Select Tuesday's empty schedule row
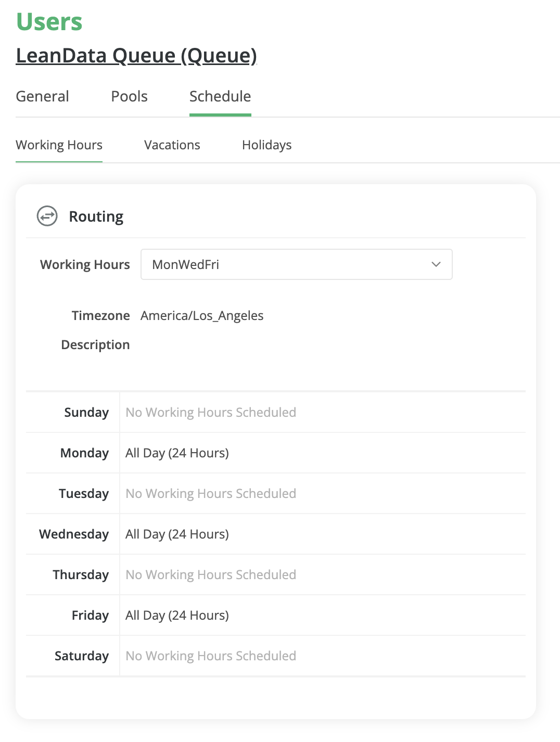This screenshot has height=742, width=560. (210, 493)
